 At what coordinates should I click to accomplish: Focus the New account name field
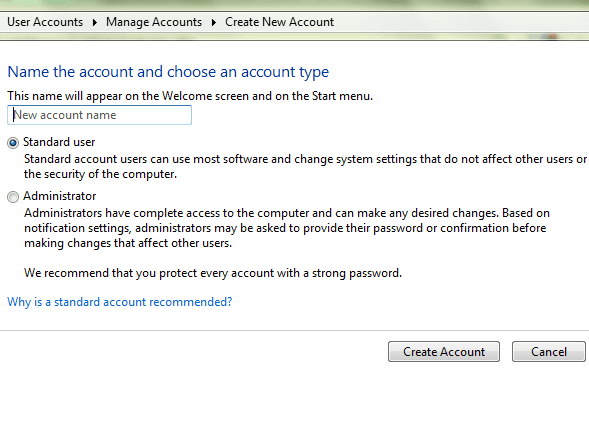(x=100, y=115)
